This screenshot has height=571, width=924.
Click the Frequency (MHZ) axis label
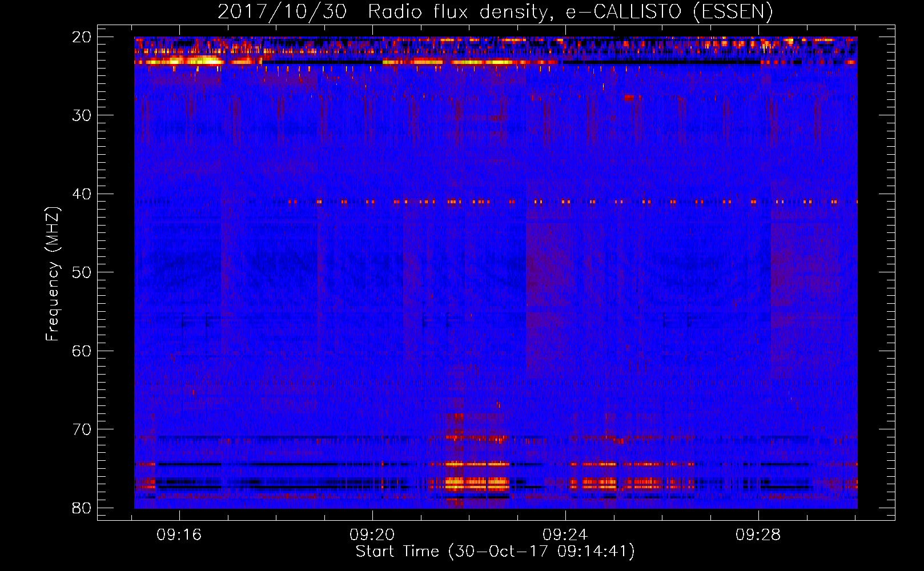point(53,274)
